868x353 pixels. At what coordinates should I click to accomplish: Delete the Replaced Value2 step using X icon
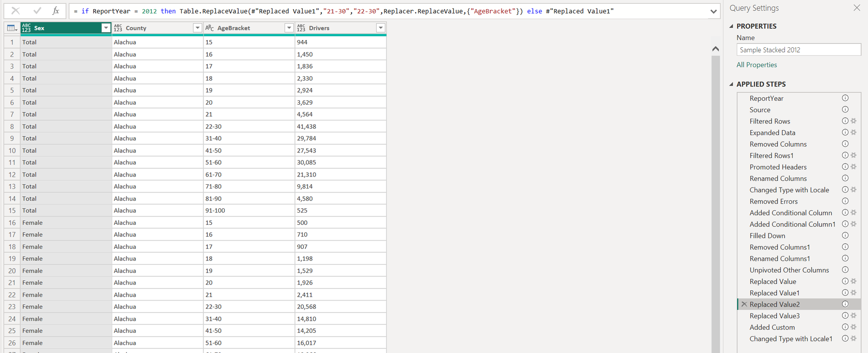[x=744, y=304]
